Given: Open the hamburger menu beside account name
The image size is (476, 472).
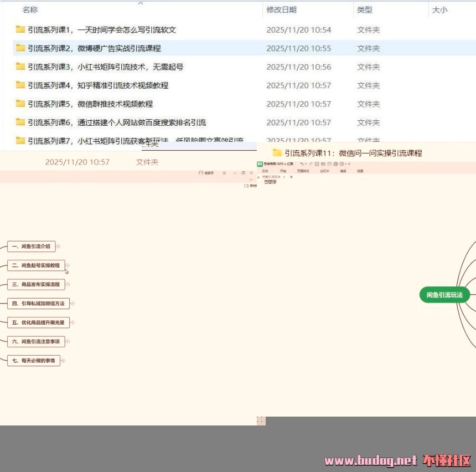Looking at the screenshot, I should 224,173.
